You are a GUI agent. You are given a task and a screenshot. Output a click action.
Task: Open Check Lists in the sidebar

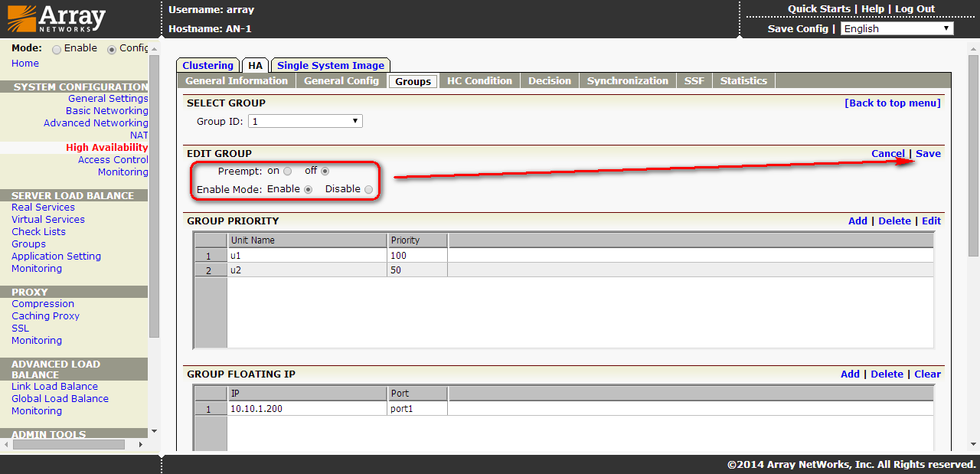tap(38, 231)
